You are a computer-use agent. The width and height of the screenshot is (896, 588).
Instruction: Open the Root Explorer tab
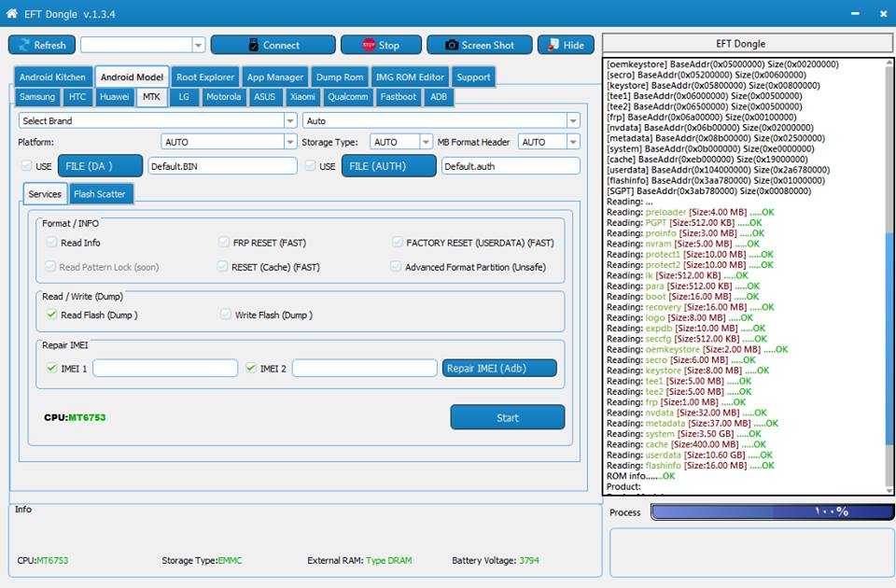pos(205,77)
